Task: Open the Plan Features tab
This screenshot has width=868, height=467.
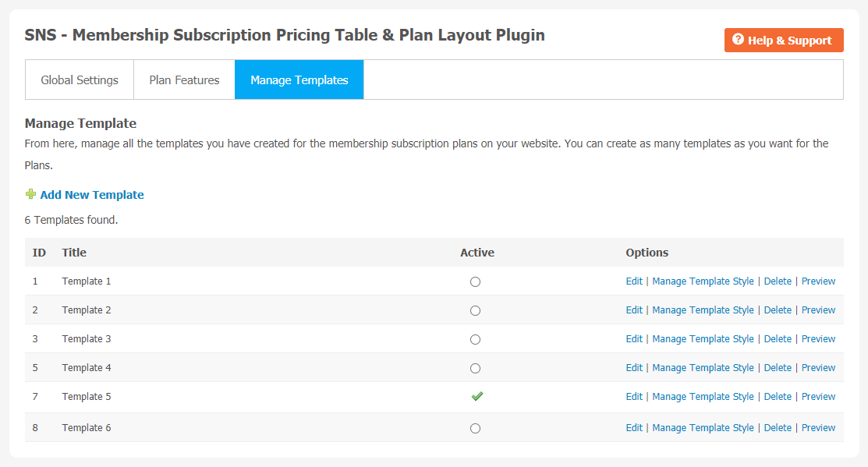Action: tap(184, 80)
